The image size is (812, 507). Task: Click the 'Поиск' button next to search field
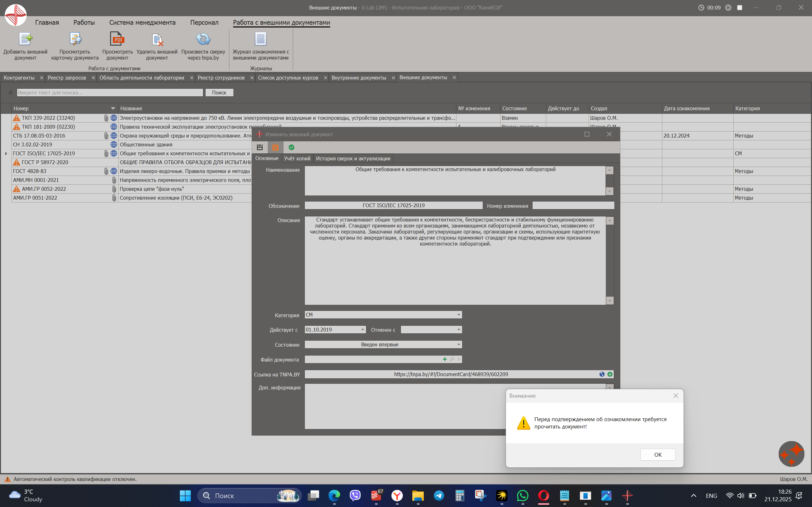click(x=219, y=93)
